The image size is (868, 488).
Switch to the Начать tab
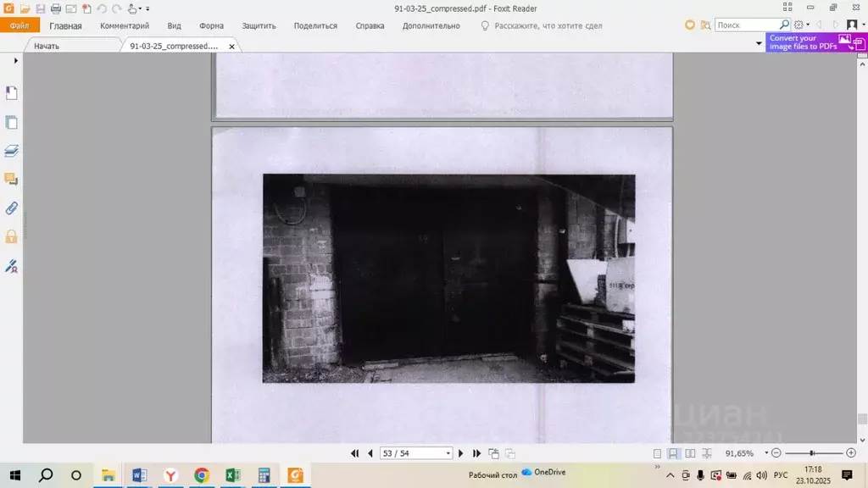click(x=47, y=46)
